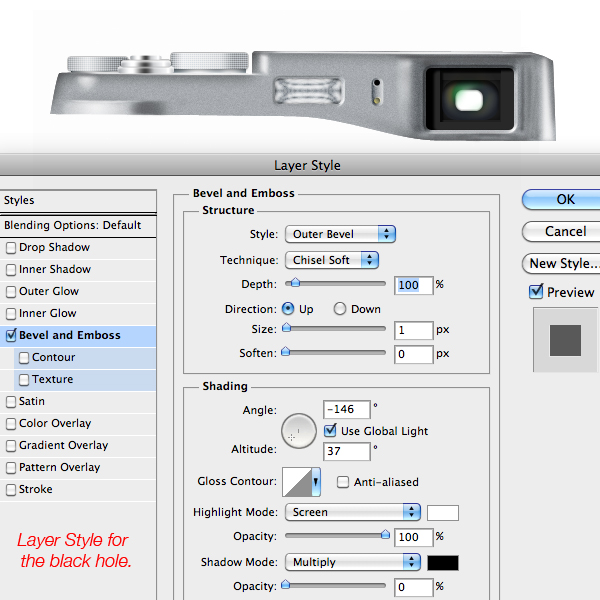Click the OK button
600x600 pixels.
tap(561, 199)
